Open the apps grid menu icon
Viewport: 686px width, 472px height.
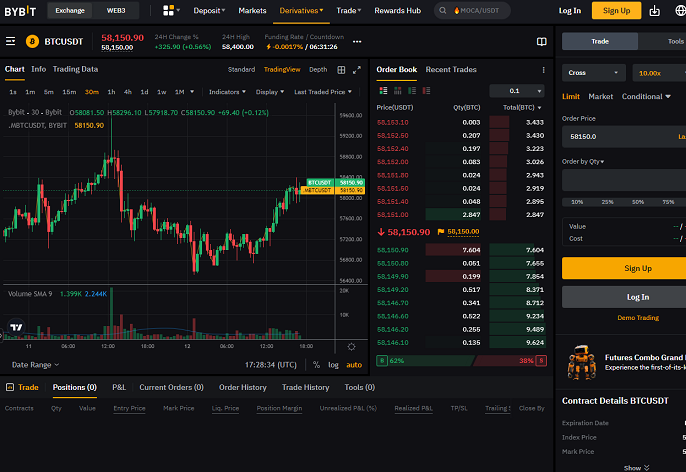[168, 10]
